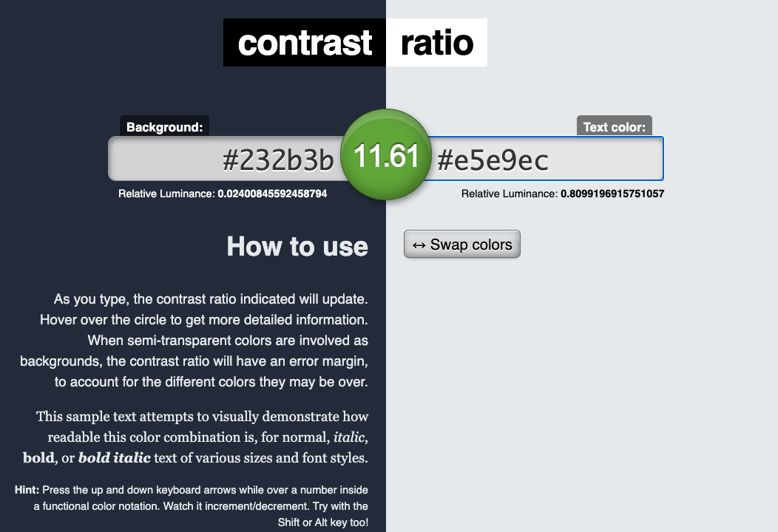Image resolution: width=778 pixels, height=532 pixels.
Task: Click the 'How to use' heading
Action: click(298, 247)
